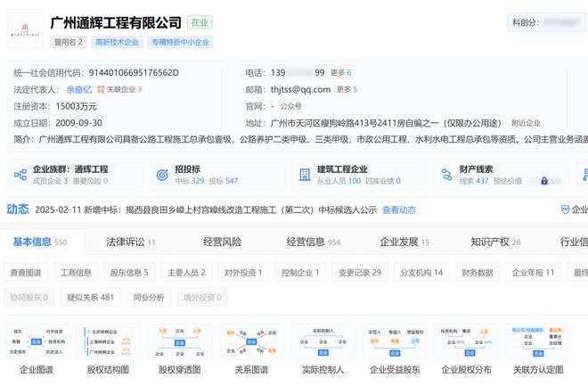Switch to the 经营风险 tab
Screen dimensions: 588x386
click(223, 242)
